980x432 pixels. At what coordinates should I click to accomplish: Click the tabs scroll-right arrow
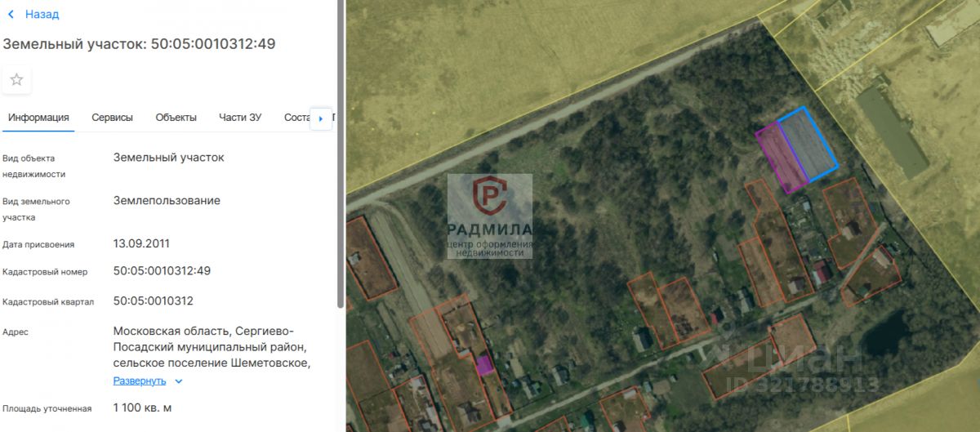[320, 118]
